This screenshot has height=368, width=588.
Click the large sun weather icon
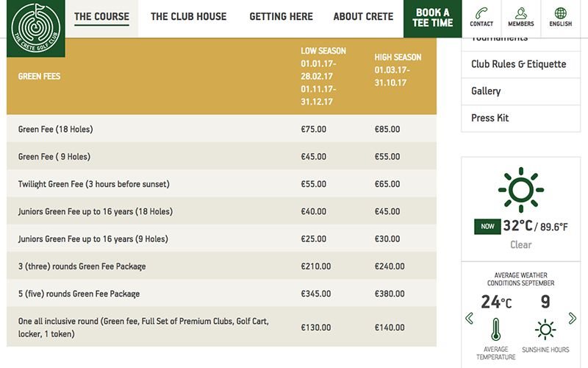pyautogui.click(x=520, y=189)
